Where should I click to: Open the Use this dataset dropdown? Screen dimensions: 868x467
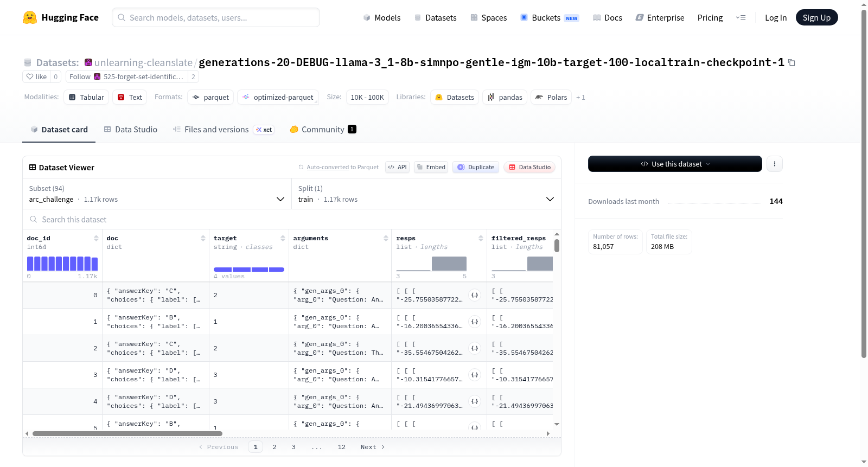tap(675, 164)
